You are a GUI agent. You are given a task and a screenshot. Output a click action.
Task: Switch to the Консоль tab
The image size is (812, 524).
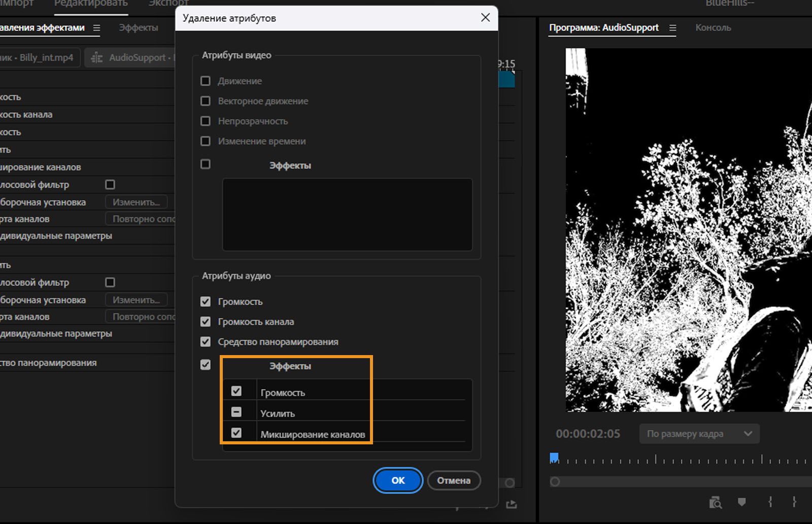(x=713, y=28)
